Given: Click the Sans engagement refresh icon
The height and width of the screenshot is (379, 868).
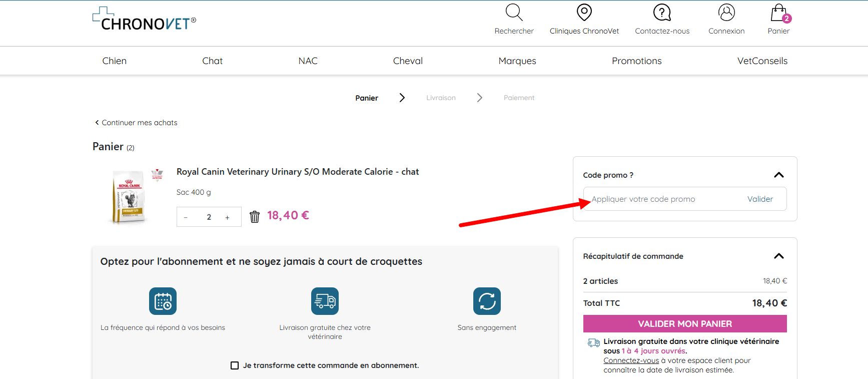Looking at the screenshot, I should (487, 301).
